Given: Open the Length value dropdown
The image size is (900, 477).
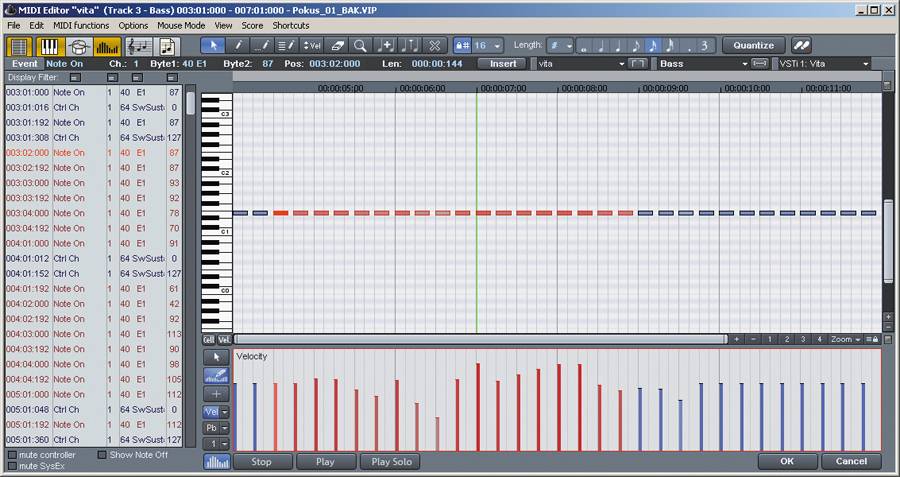Looking at the screenshot, I should pos(569,45).
